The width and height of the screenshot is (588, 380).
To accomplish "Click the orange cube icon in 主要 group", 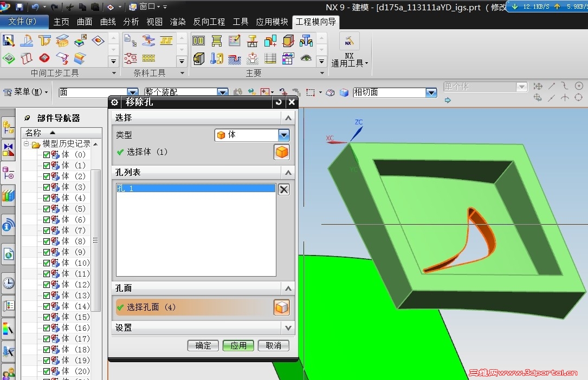I will 288,40.
